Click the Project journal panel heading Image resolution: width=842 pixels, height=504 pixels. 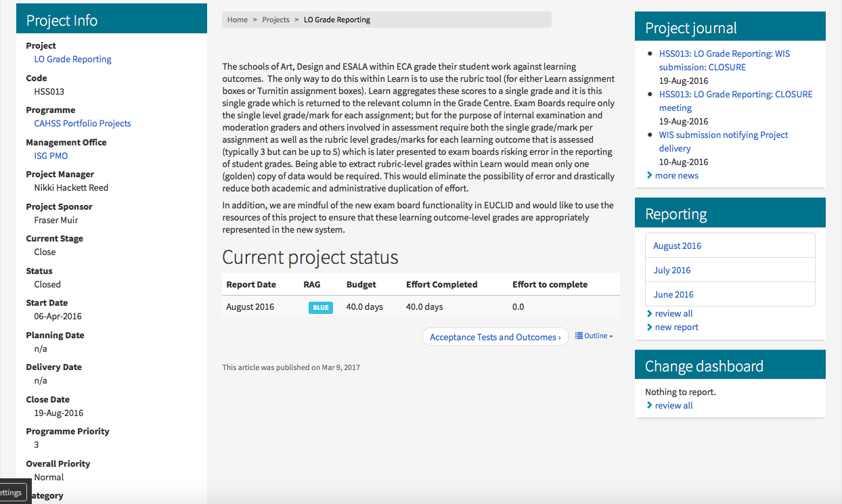[x=691, y=28]
